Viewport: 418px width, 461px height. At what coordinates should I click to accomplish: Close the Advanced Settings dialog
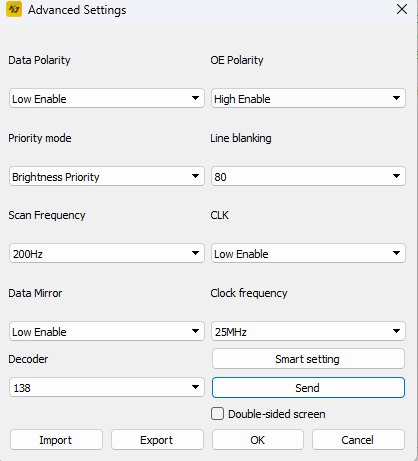[x=402, y=9]
